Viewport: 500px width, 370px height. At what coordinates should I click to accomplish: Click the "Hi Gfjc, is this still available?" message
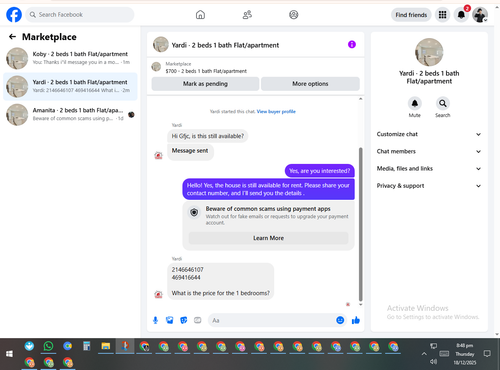[x=208, y=136]
